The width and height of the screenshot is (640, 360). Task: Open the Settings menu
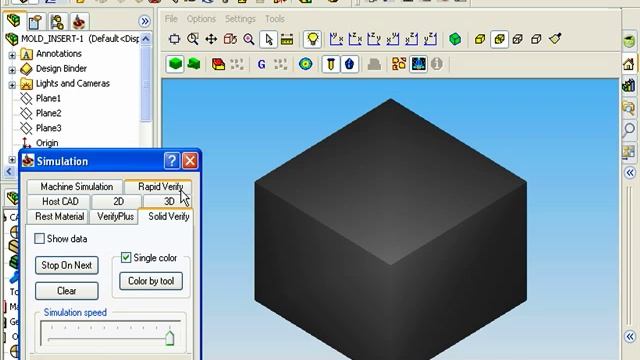click(240, 19)
